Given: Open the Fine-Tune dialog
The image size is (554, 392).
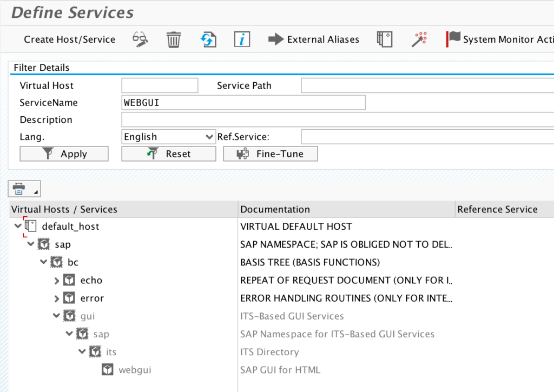Looking at the screenshot, I should [270, 154].
